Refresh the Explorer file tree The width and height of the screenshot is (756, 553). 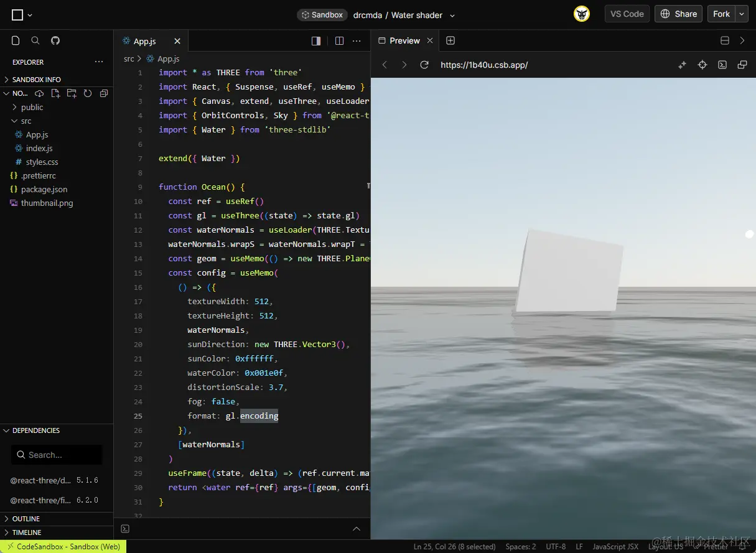[x=88, y=93]
